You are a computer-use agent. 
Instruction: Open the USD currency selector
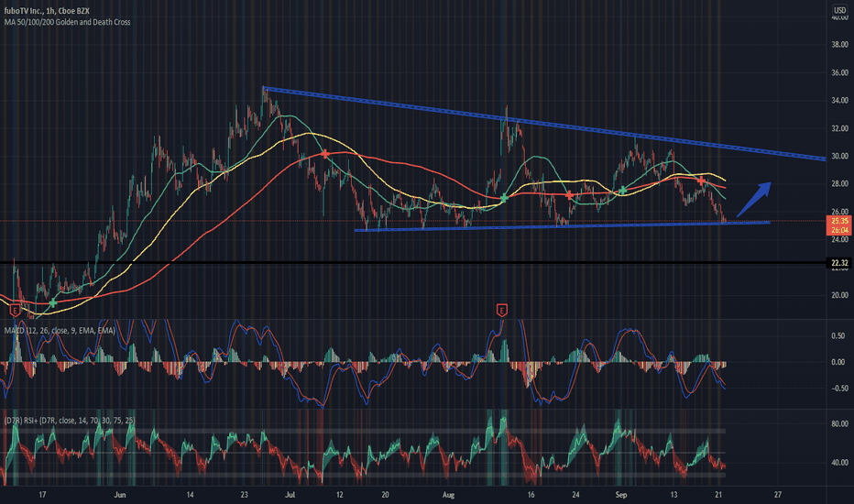click(840, 10)
